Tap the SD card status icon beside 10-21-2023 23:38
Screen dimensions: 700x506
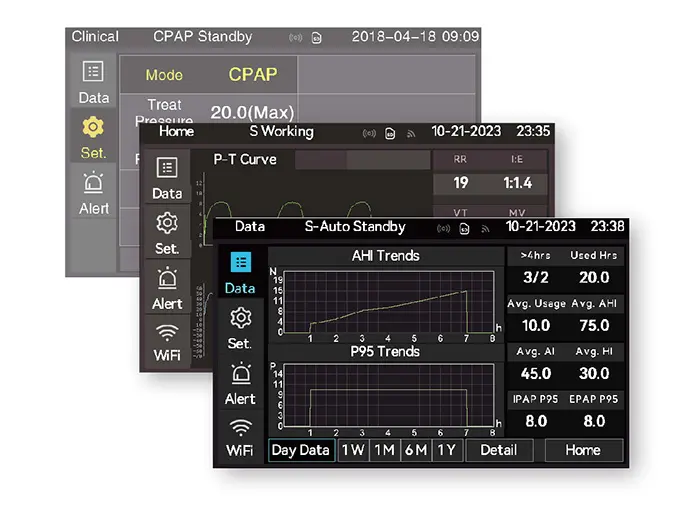pos(465,228)
